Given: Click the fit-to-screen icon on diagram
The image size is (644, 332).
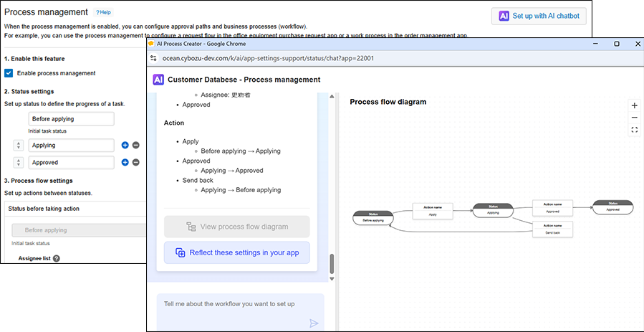Looking at the screenshot, I should click(x=634, y=130).
